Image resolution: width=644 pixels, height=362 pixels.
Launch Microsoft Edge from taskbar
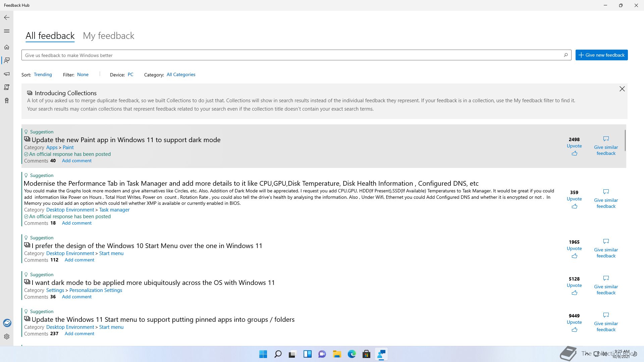tap(352, 354)
